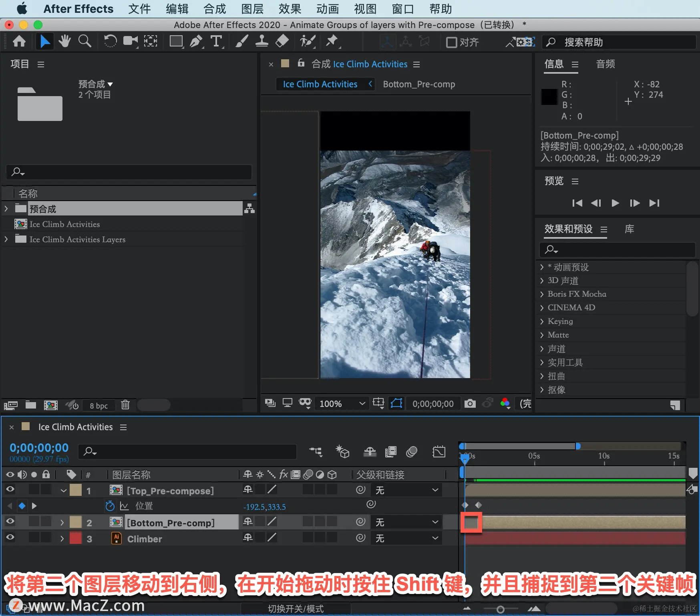Viewport: 700px width, 616px height.
Task: Expand the Bottom_Pre-comp layer properties
Action: [x=62, y=522]
